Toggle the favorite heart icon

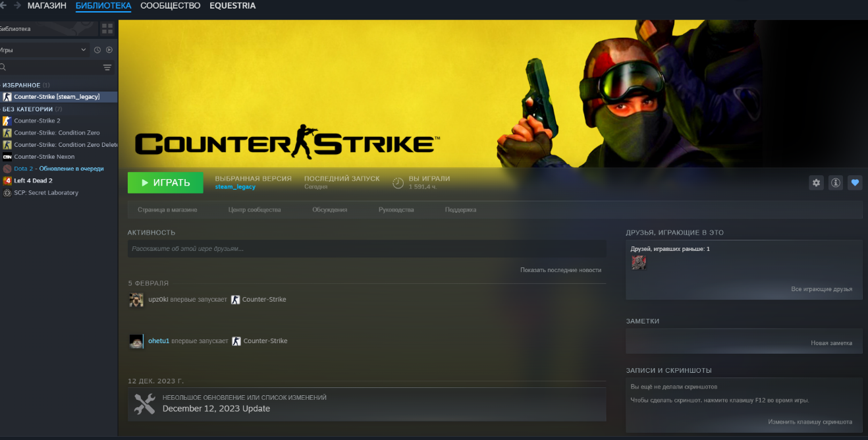855,183
